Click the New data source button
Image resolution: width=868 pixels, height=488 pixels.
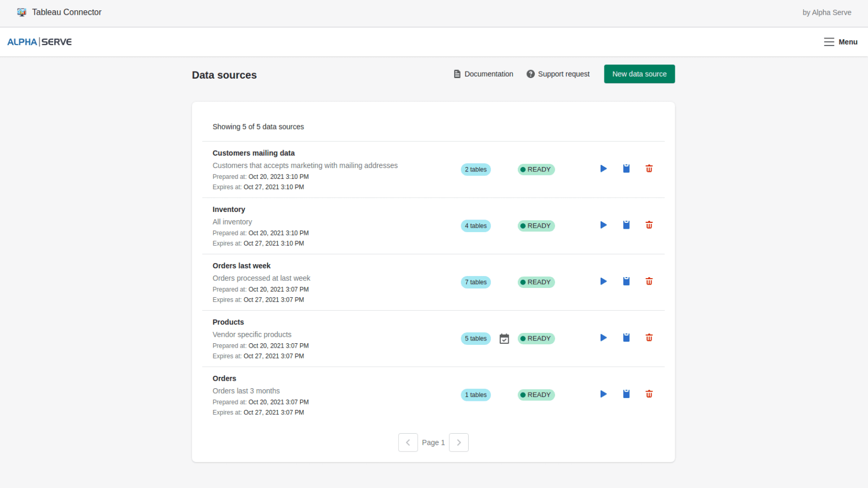coord(639,74)
